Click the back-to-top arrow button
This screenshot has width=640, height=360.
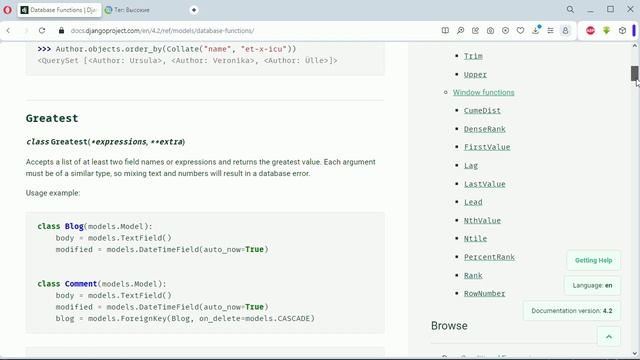tap(609, 337)
